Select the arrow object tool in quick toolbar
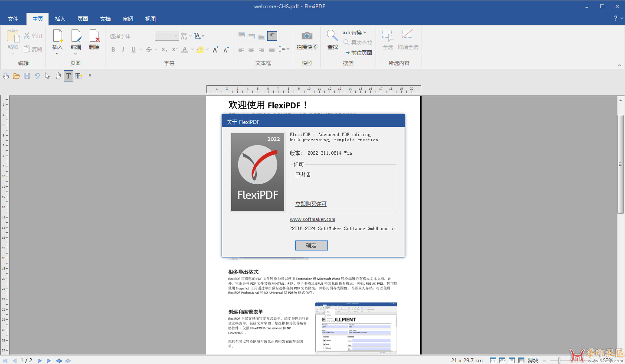This screenshot has height=364, width=625. pyautogui.click(x=48, y=76)
